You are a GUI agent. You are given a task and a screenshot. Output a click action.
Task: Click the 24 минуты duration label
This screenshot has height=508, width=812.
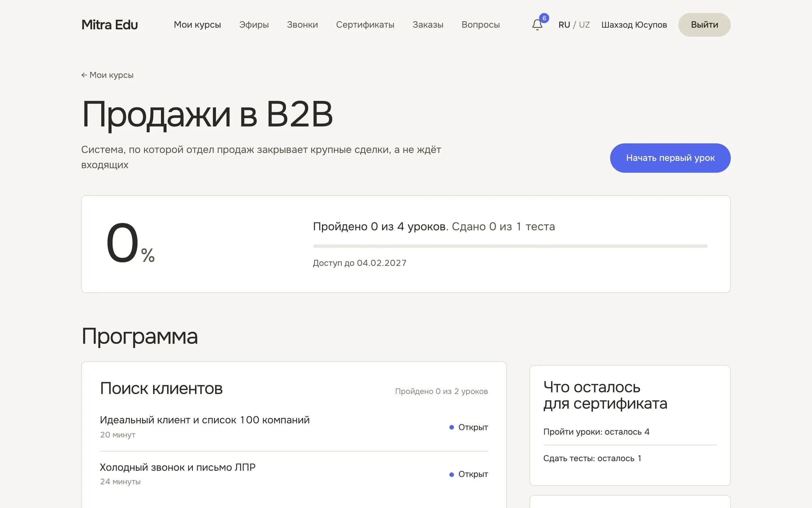[120, 482]
